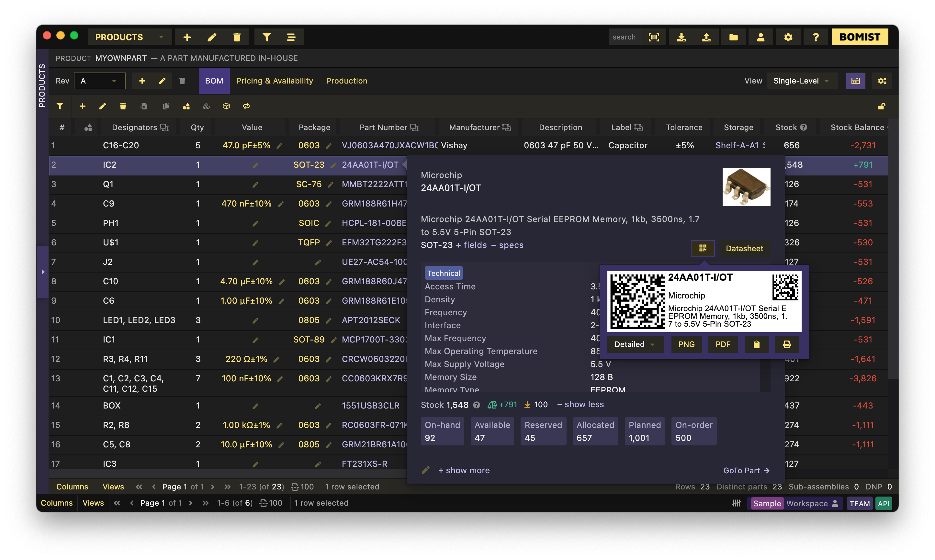Open the Single-Level view dropdown

pos(801,81)
